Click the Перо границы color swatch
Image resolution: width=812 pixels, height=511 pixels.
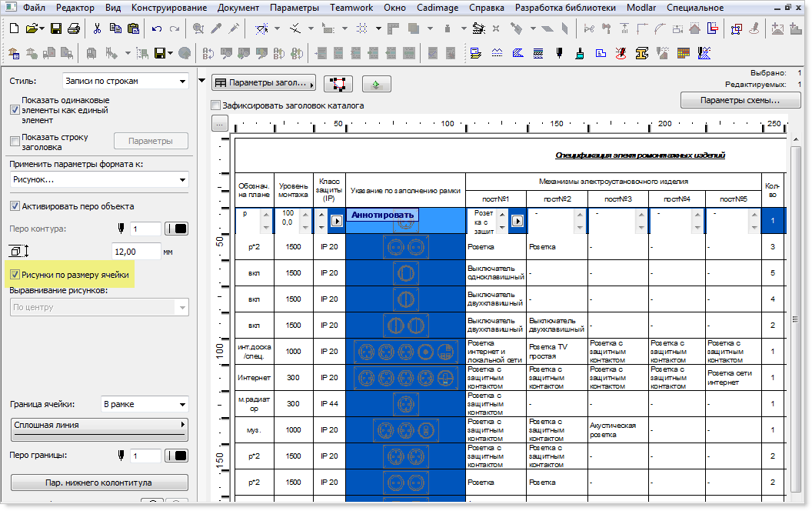click(x=177, y=456)
